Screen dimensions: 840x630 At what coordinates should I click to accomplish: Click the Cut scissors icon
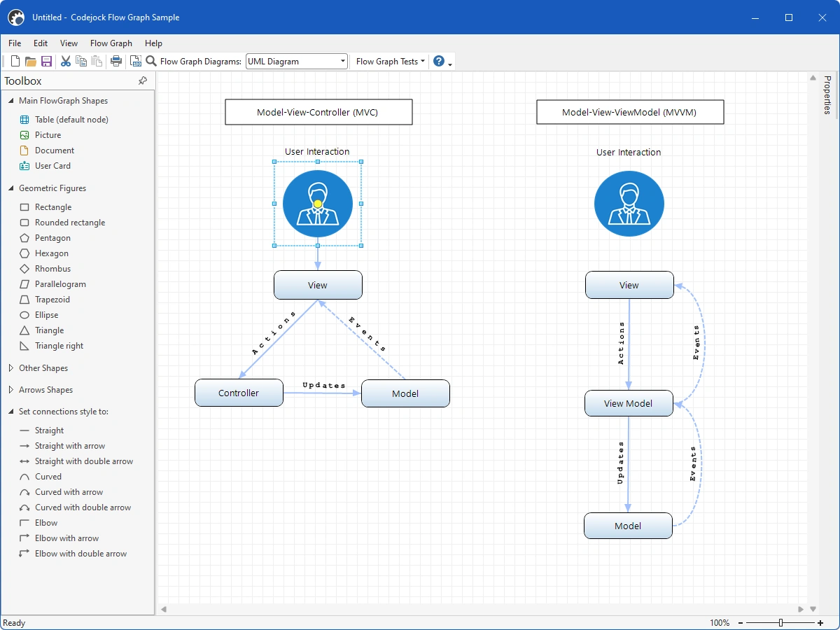pos(66,61)
